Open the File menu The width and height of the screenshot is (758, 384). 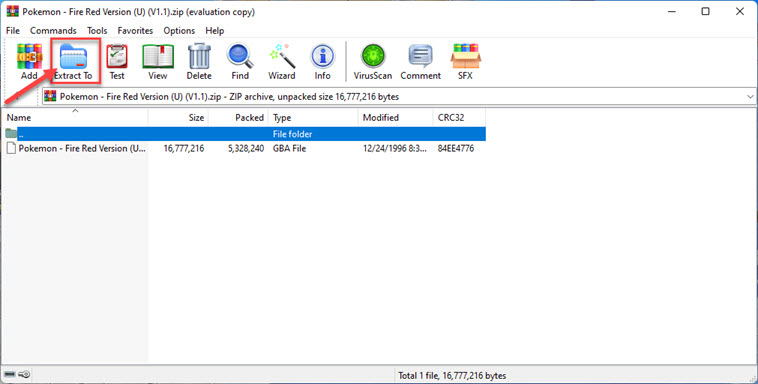pyautogui.click(x=13, y=30)
